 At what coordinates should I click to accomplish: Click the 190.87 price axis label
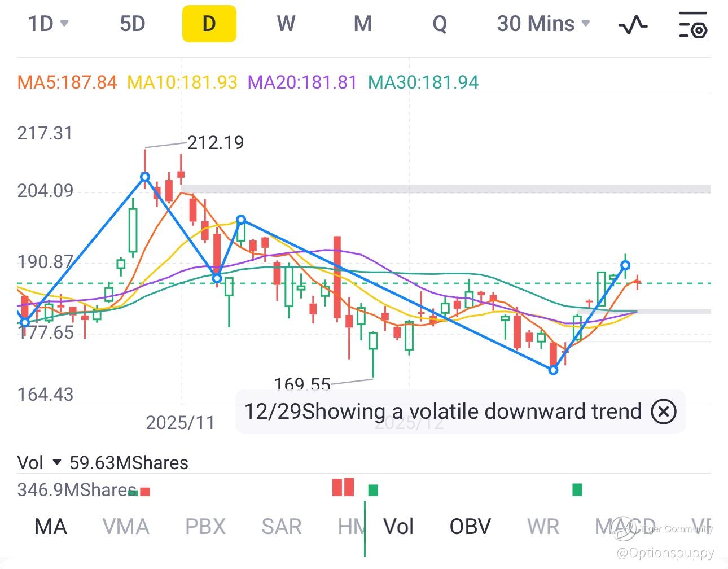45,262
